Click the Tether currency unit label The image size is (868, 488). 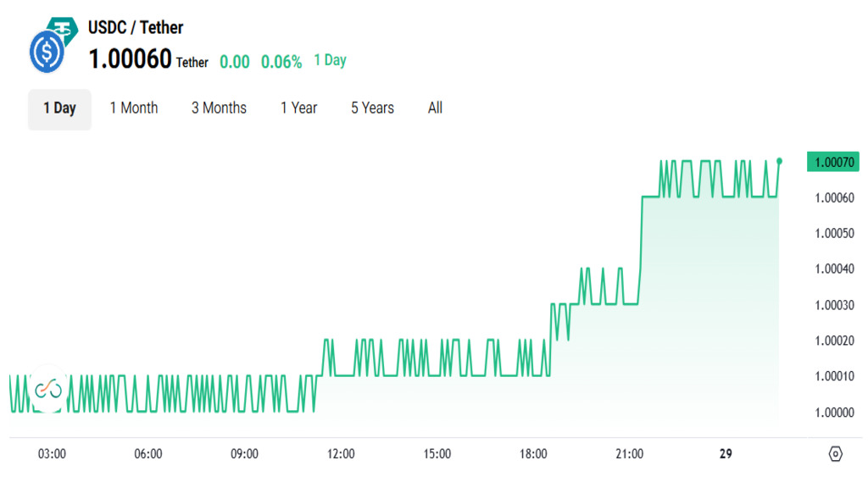click(x=192, y=63)
